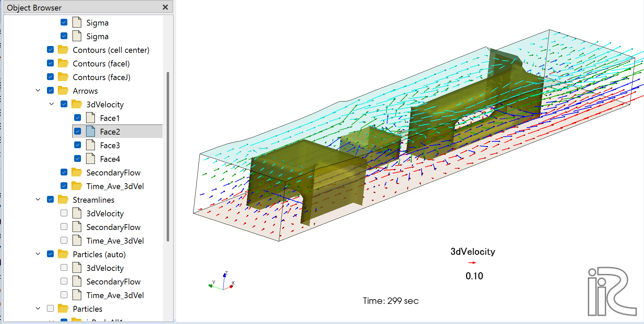Click the 3dVelocity arrow legend
Viewport: 644px width, 324px height.
pyautogui.click(x=473, y=263)
